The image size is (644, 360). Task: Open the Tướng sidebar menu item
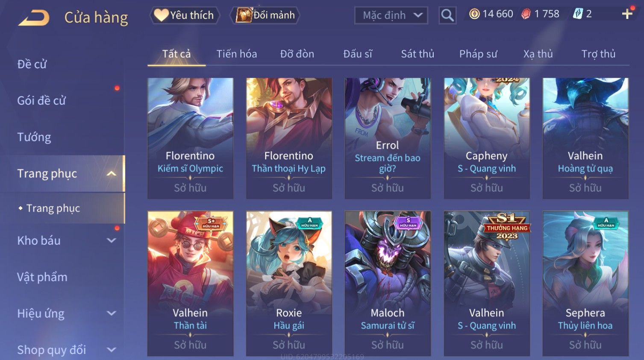34,137
